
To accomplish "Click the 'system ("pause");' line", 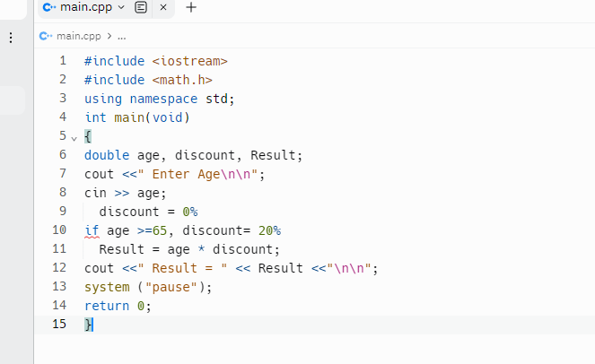I will [148, 287].
